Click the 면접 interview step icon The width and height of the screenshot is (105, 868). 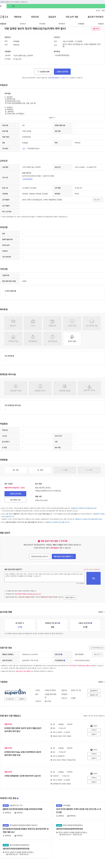tap(38, 470)
